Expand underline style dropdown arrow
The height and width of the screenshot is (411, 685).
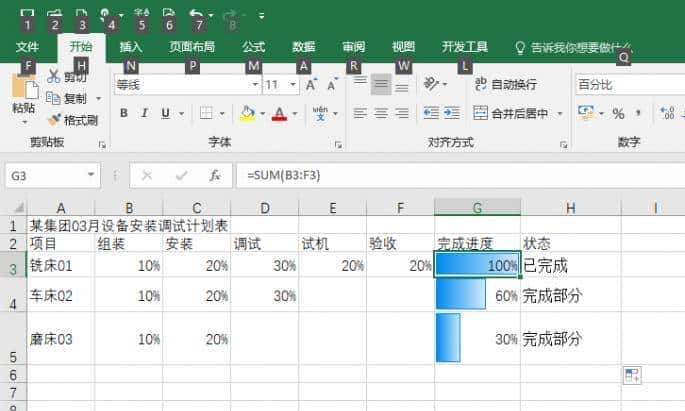coord(181,114)
